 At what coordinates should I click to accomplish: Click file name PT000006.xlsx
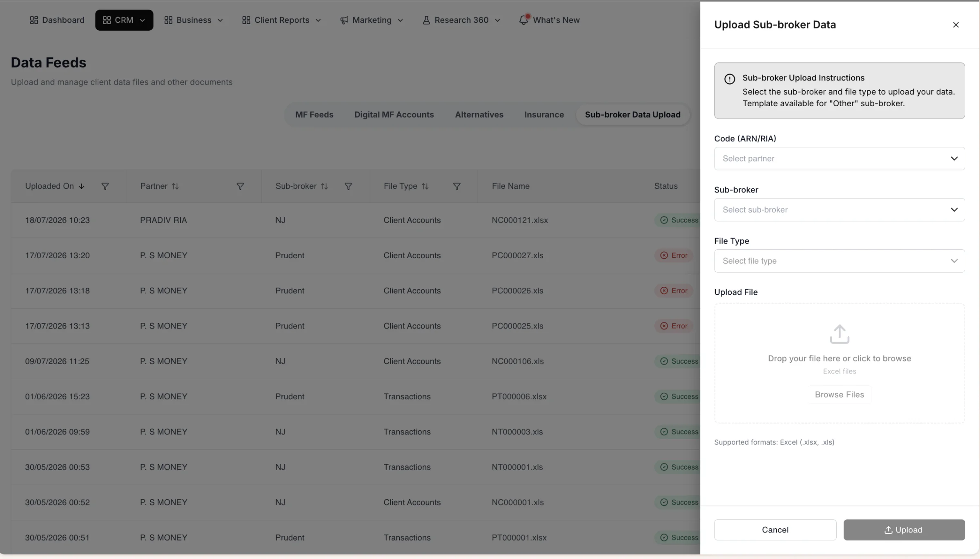point(519,397)
